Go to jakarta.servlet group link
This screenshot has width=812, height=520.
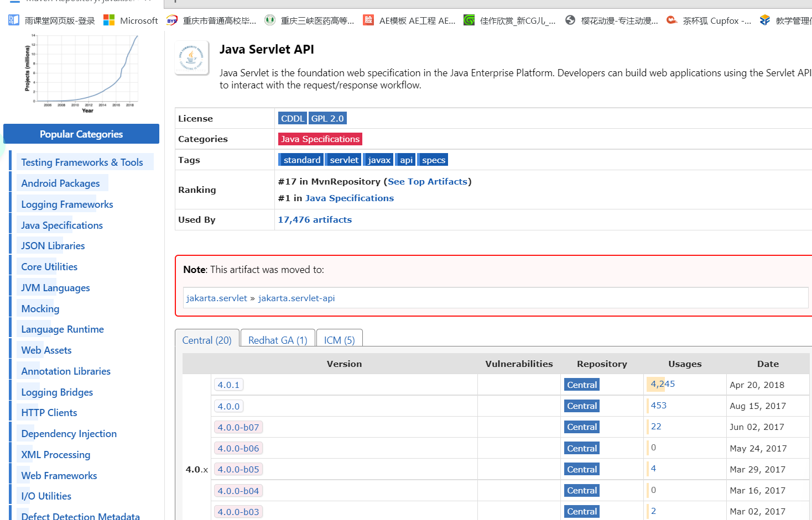point(217,298)
